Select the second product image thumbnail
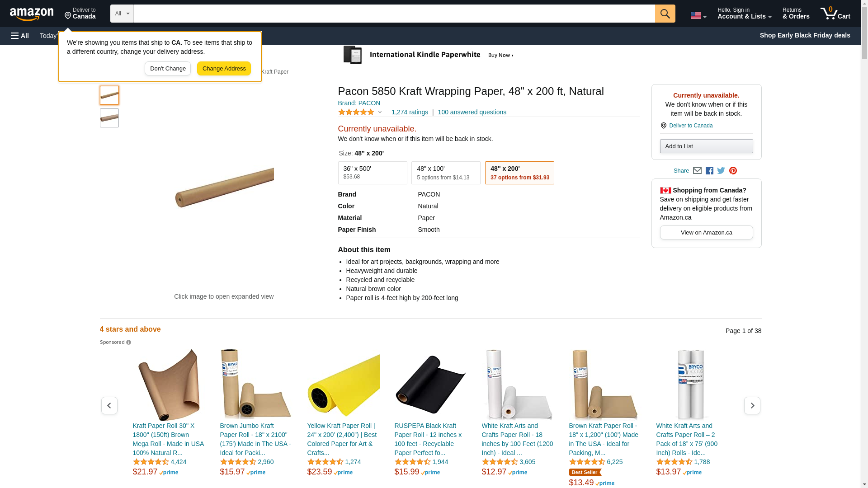The image size is (868, 488). [109, 118]
